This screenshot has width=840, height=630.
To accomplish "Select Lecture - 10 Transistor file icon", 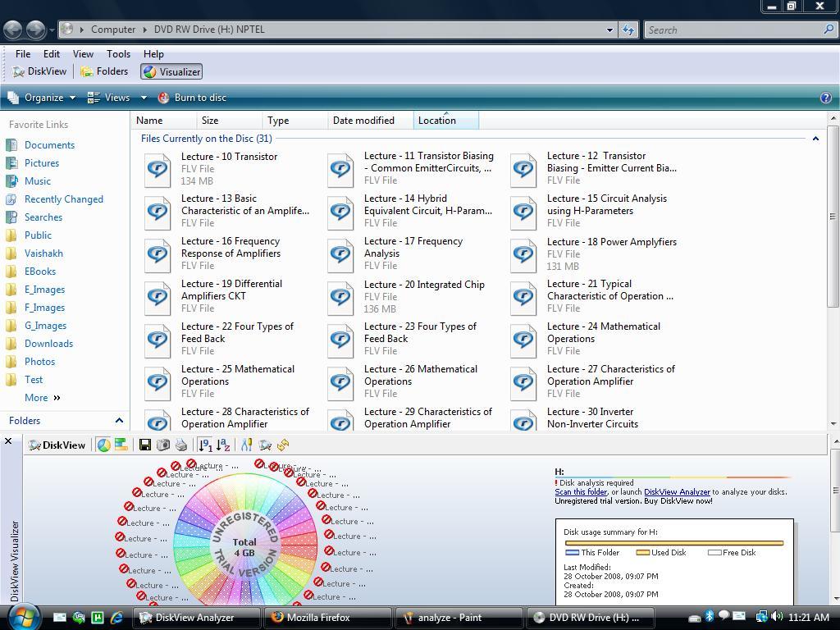I will pos(157,171).
